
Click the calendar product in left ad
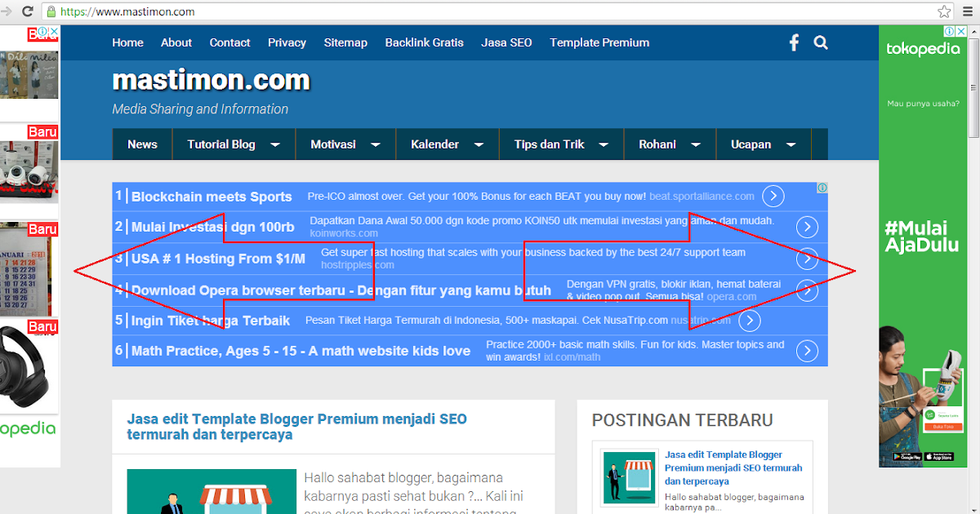point(27,269)
